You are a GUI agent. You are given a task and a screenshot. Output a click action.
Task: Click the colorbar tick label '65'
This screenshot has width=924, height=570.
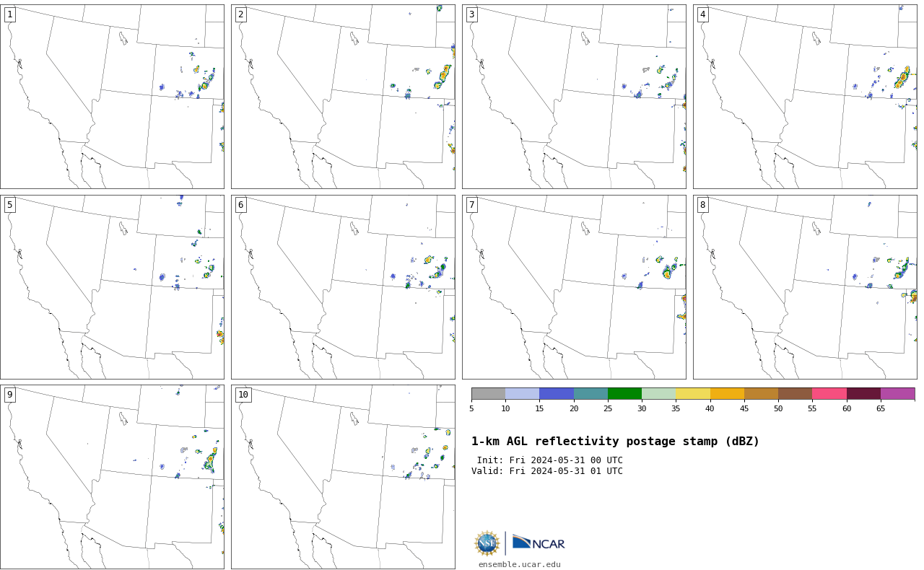[x=881, y=409]
